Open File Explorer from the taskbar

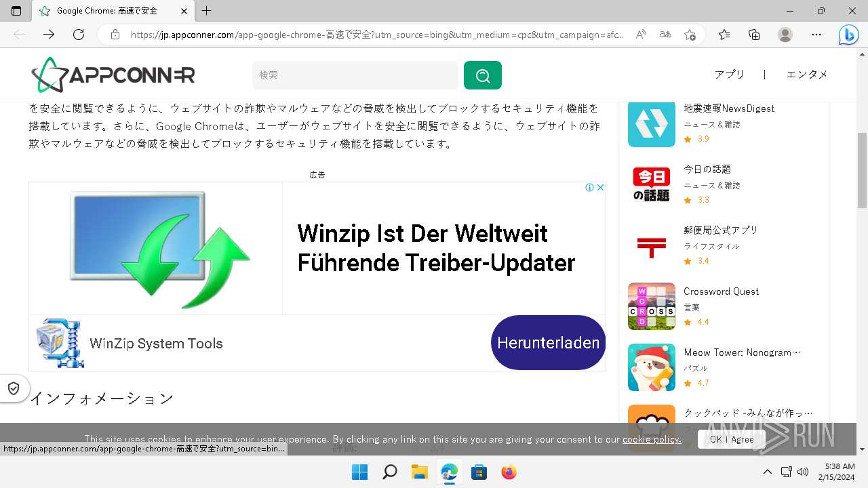[x=419, y=472]
